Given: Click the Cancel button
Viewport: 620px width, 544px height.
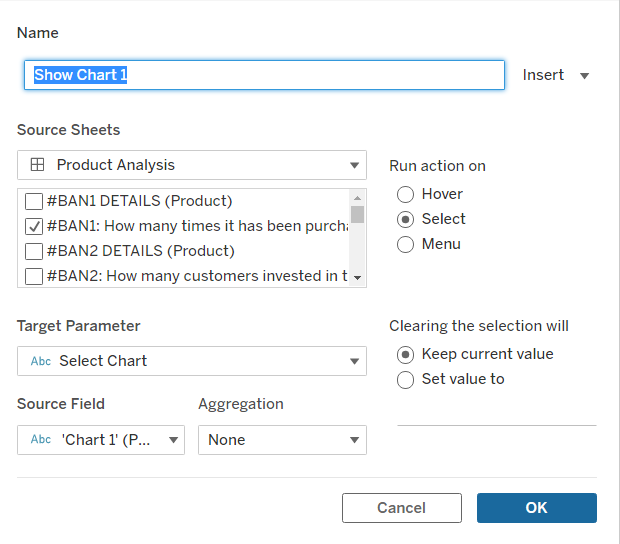Looking at the screenshot, I should (x=401, y=508).
